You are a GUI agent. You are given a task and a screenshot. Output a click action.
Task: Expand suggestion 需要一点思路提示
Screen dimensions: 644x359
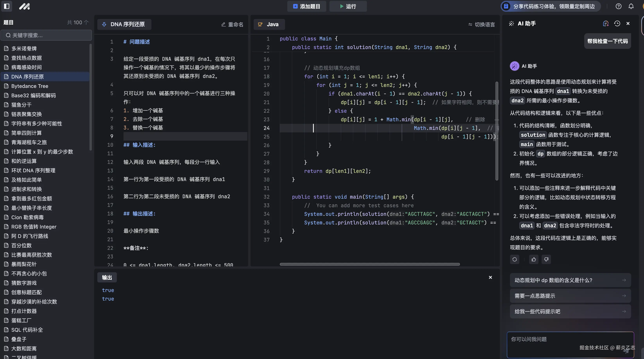570,296
